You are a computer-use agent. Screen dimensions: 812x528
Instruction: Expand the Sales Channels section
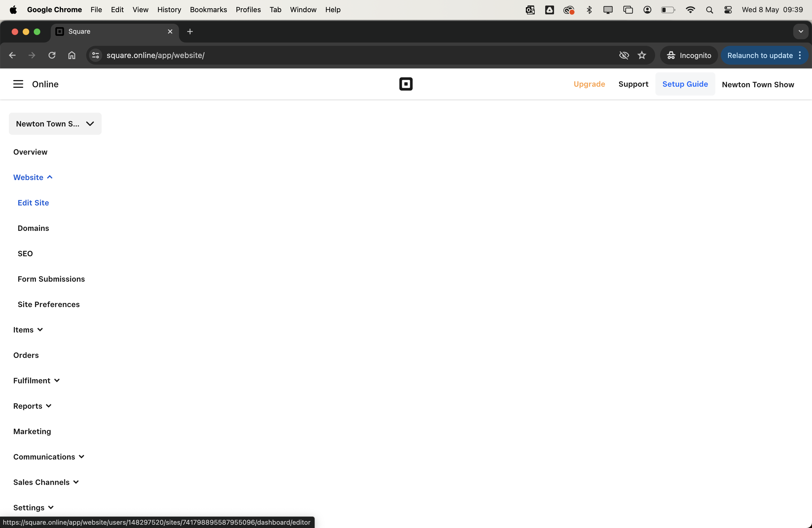click(46, 482)
